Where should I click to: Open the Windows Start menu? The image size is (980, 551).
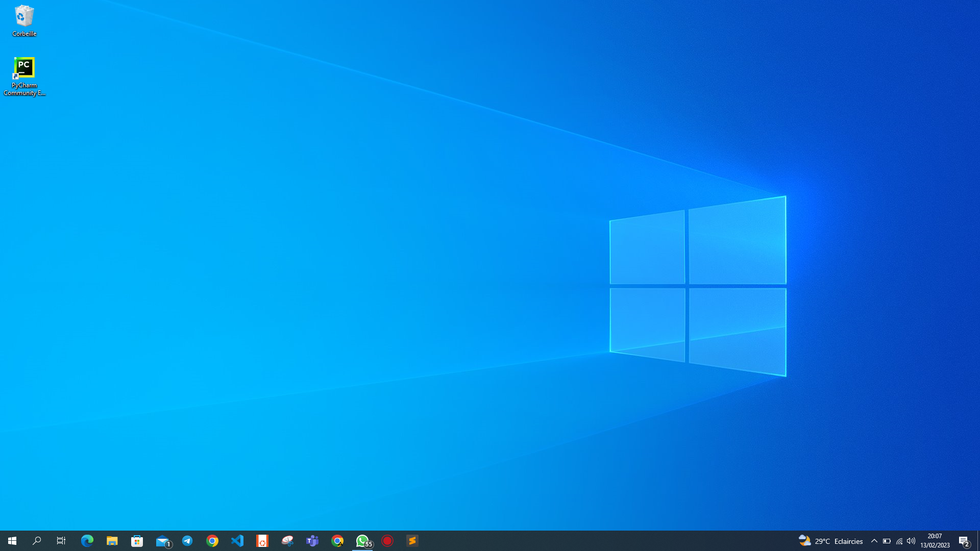[x=12, y=541]
